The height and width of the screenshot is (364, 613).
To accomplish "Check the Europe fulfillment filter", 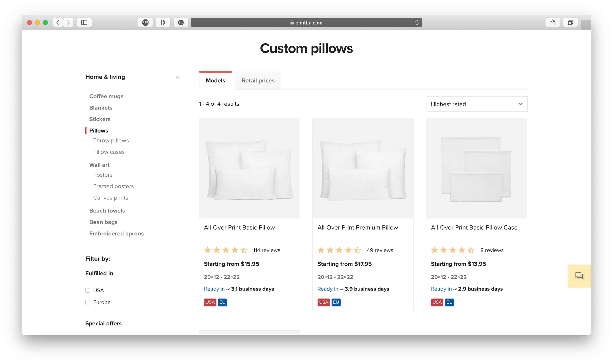I will click(x=88, y=302).
